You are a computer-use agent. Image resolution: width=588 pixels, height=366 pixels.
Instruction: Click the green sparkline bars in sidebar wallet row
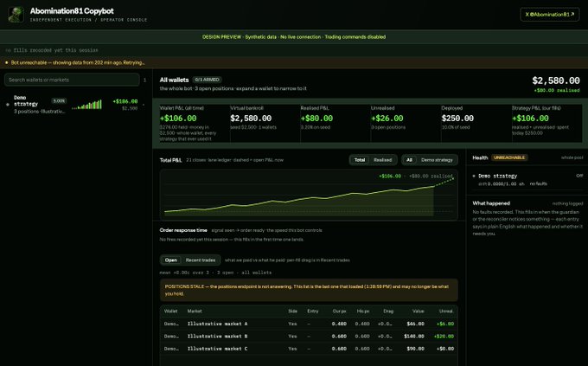pos(86,105)
